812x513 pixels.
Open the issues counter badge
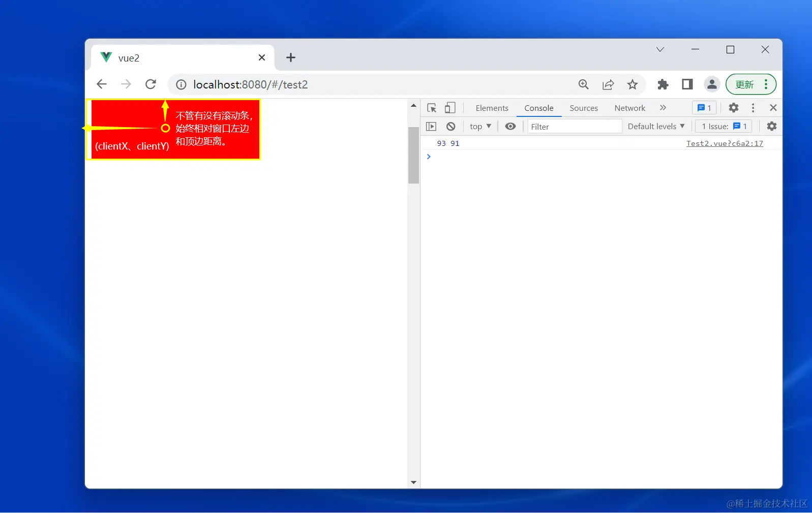pos(704,108)
